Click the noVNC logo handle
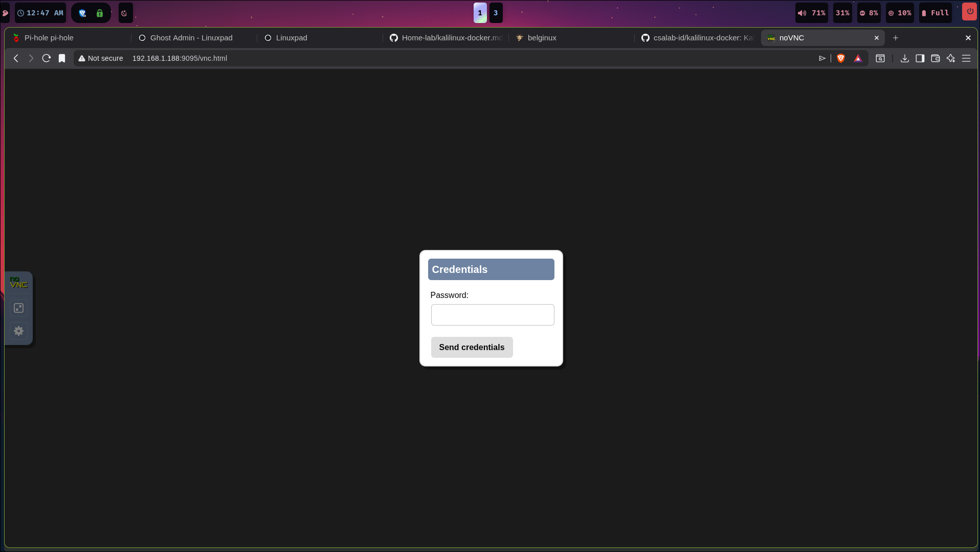 point(19,283)
